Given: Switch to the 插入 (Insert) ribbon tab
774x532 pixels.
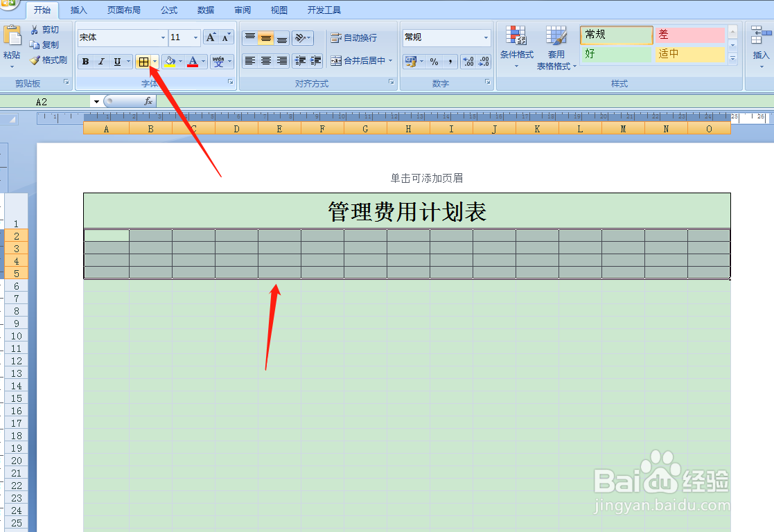Looking at the screenshot, I should click(x=78, y=10).
